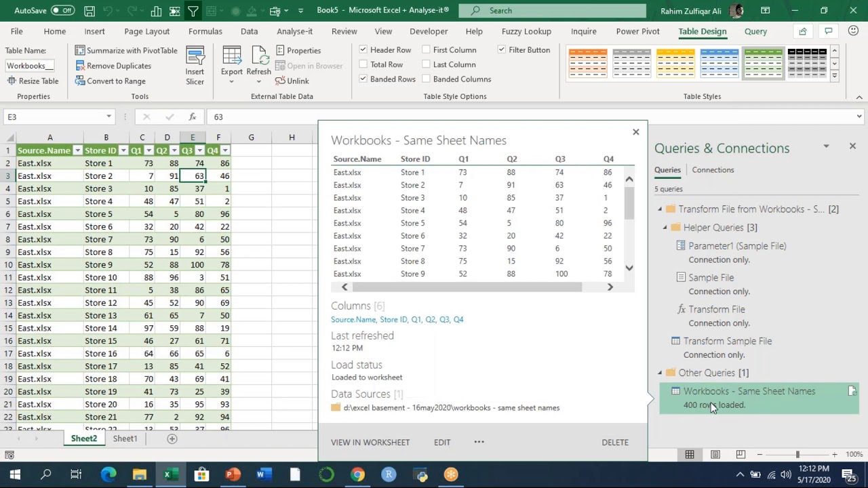Toggle AutoSave switch
Screen dimensions: 868x488
(x=62, y=11)
